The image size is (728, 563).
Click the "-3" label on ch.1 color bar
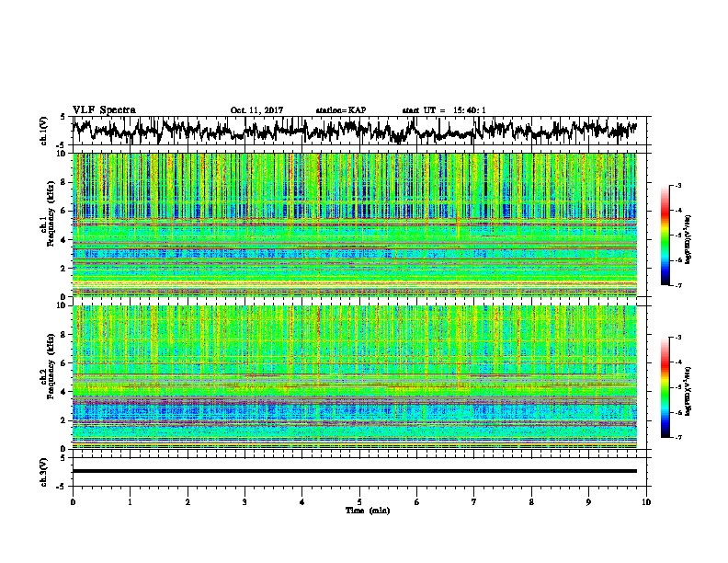click(x=678, y=185)
